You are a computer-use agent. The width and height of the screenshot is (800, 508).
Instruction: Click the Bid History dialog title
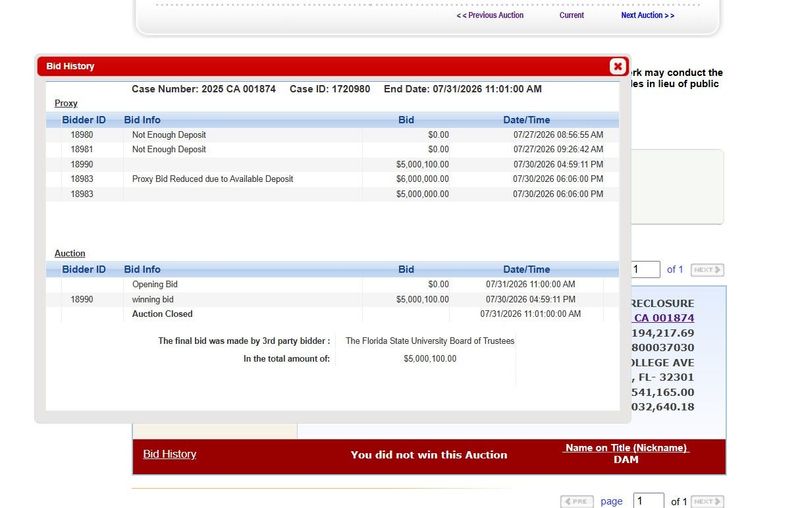coord(70,66)
